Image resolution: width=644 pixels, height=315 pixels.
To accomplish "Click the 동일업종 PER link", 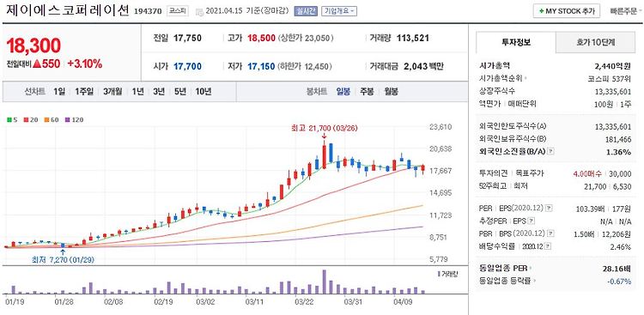I will point(503,268).
